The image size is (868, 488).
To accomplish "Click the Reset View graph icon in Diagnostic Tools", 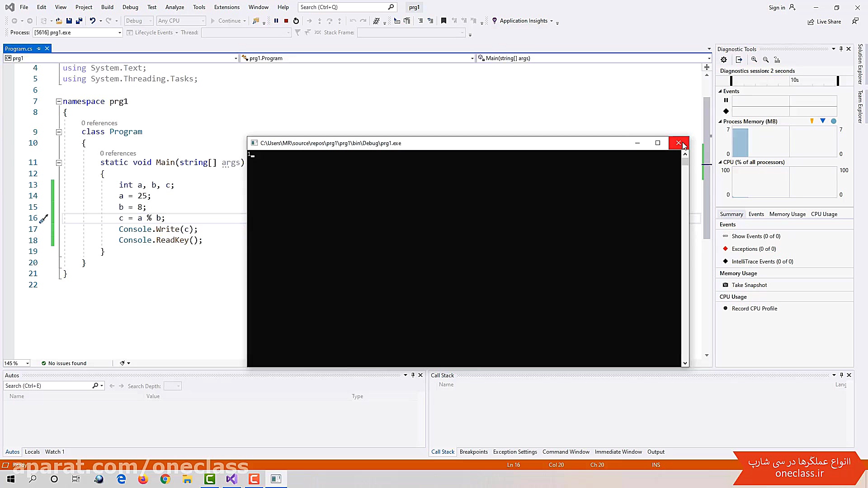I will click(x=777, y=60).
